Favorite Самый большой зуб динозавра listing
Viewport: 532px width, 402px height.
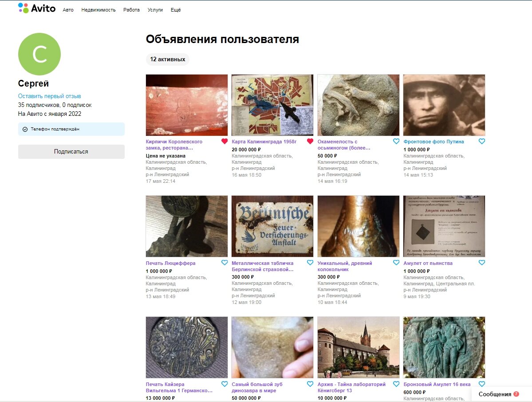point(310,384)
